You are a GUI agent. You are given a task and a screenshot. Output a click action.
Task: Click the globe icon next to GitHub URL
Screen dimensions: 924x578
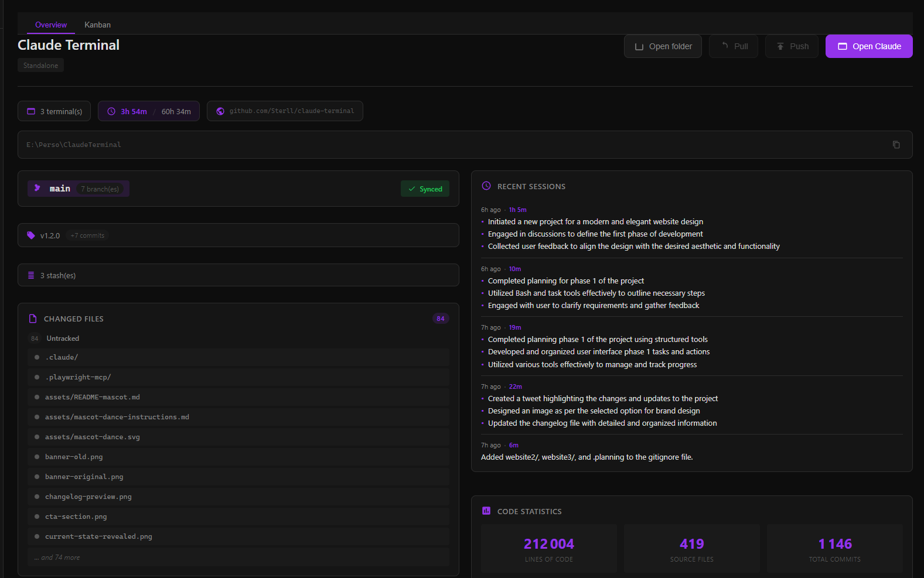220,111
